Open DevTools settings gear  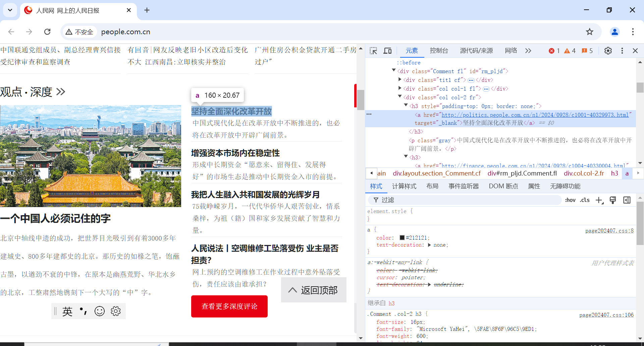608,51
